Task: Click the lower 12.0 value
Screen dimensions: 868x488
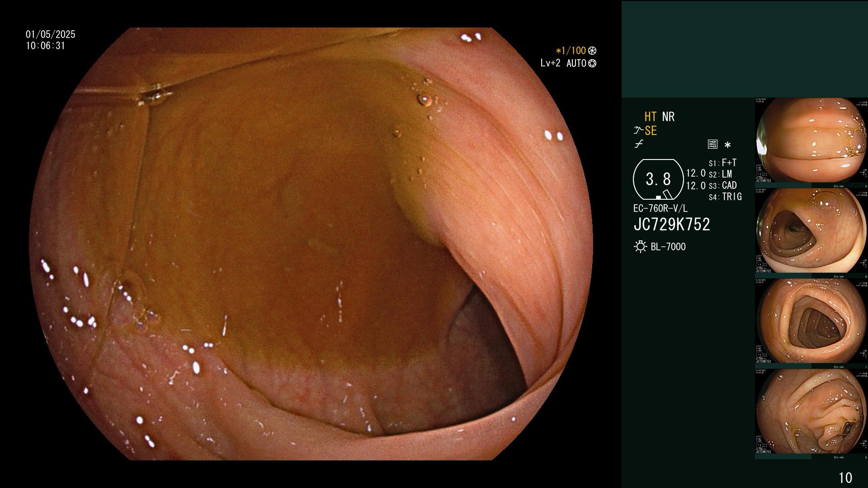Action: [x=696, y=185]
